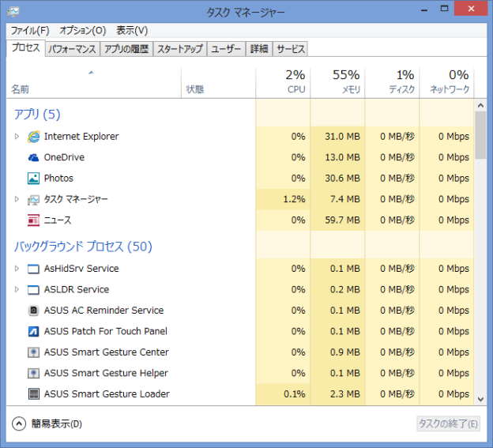Sort by the ネットワーク column header
Screen dimensions: 493x448
(447, 83)
